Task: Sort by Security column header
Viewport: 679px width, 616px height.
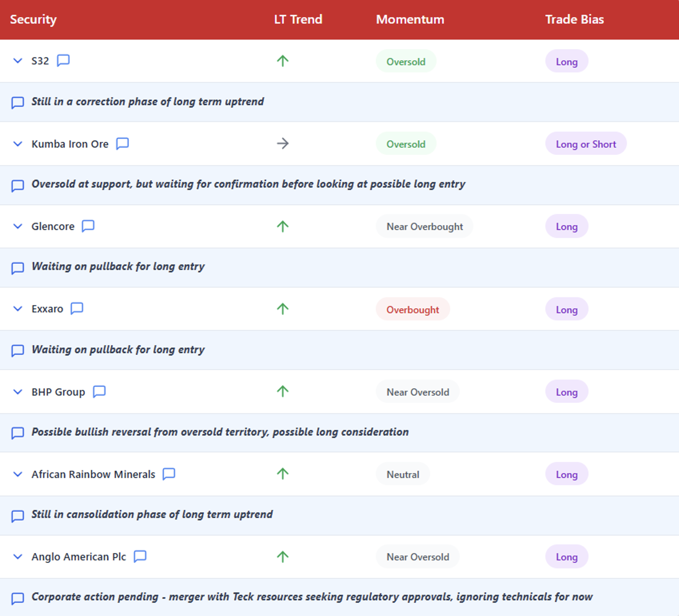Action: pyautogui.click(x=33, y=19)
